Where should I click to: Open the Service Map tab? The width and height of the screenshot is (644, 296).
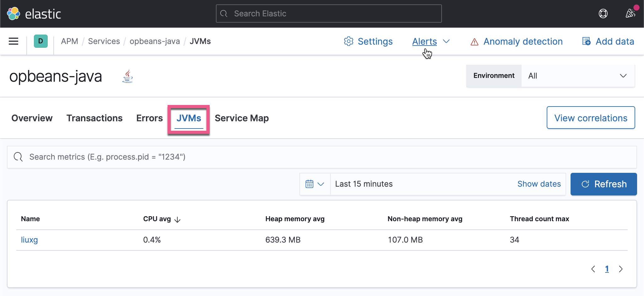pos(242,118)
